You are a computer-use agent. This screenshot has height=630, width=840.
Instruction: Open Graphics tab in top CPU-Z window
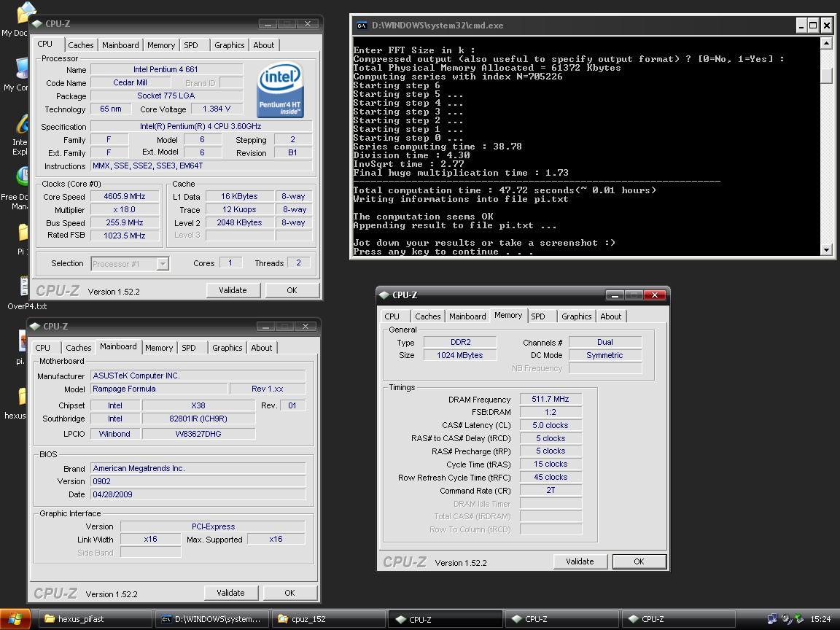point(229,45)
